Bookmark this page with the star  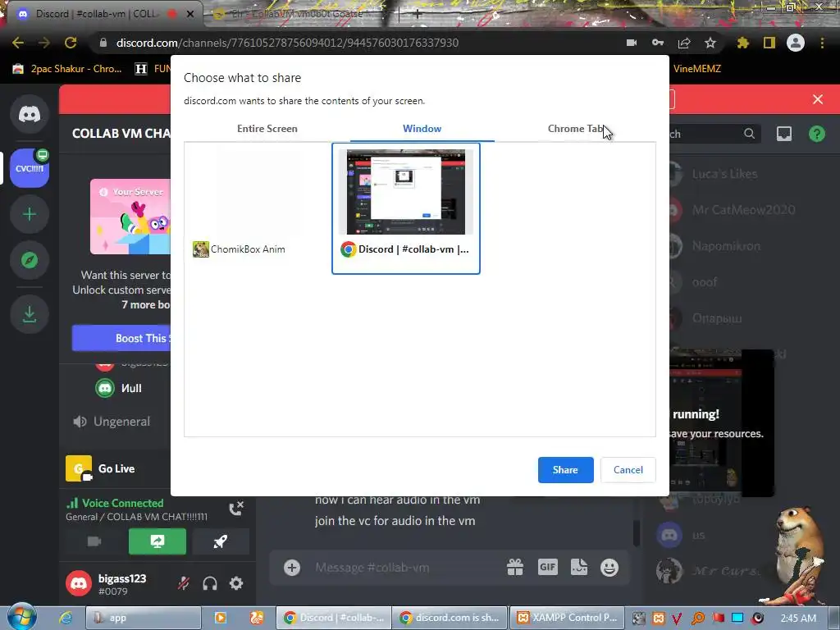tap(710, 43)
